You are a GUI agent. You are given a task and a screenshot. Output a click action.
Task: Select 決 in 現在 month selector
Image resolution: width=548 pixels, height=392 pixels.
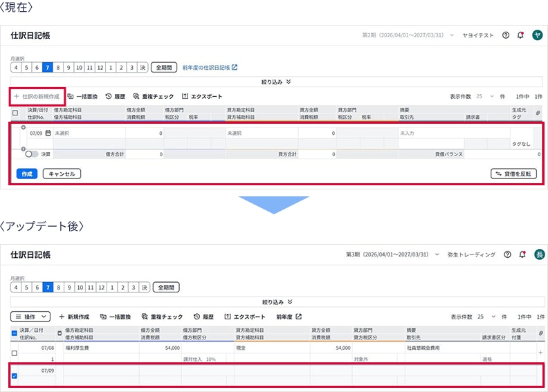(143, 67)
